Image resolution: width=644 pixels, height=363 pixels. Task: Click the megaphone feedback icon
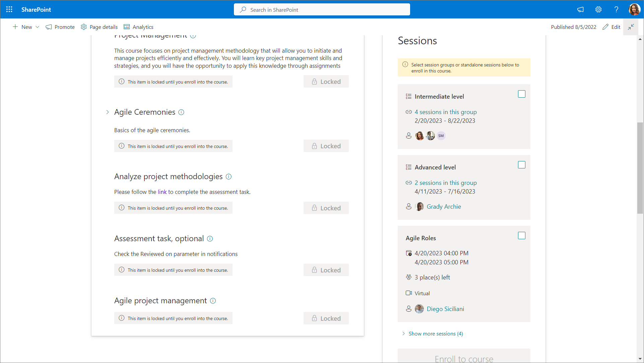click(x=580, y=9)
